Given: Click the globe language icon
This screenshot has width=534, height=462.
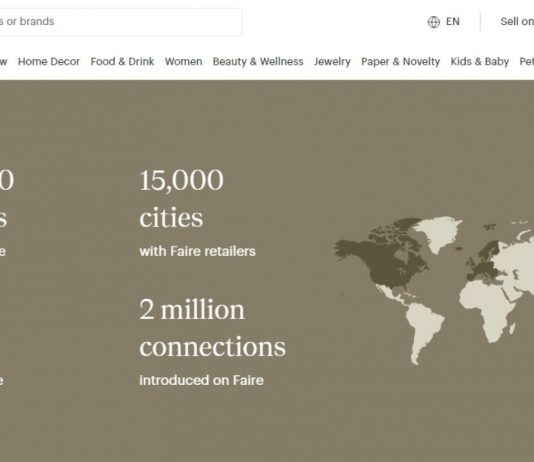Looking at the screenshot, I should (434, 22).
